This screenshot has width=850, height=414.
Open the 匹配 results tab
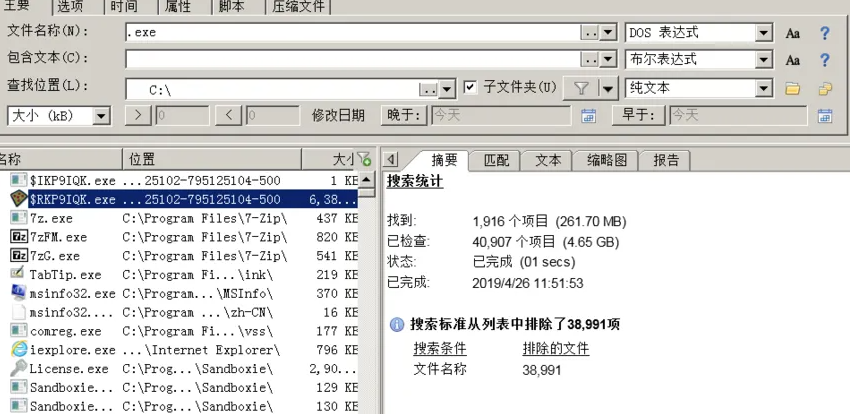(496, 160)
